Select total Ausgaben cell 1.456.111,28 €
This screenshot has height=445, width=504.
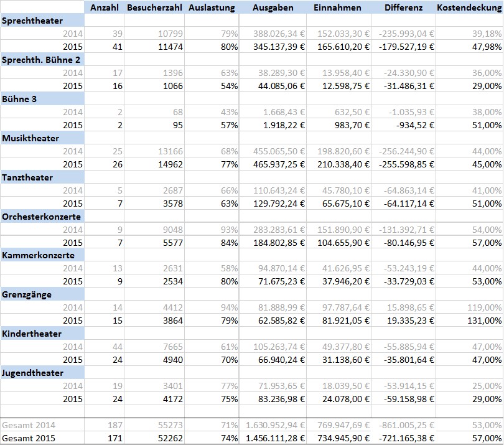pos(273,438)
